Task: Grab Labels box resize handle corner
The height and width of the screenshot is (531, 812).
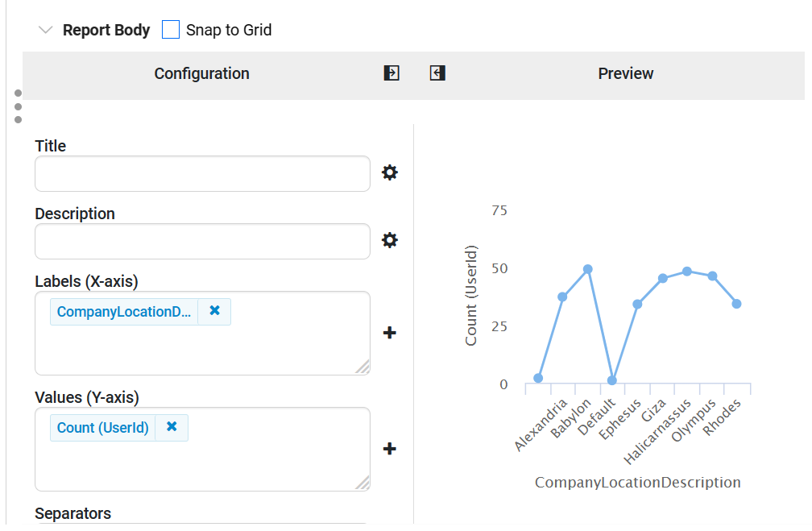Action: (x=363, y=367)
